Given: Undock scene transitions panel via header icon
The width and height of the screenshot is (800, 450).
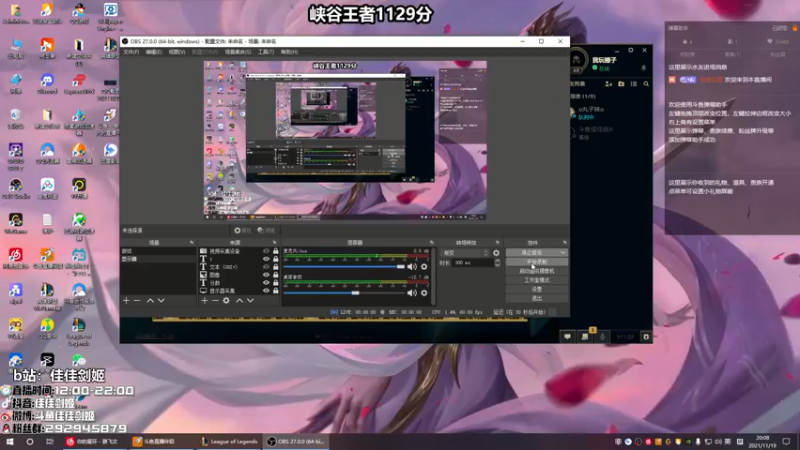Looking at the screenshot, I should [497, 242].
